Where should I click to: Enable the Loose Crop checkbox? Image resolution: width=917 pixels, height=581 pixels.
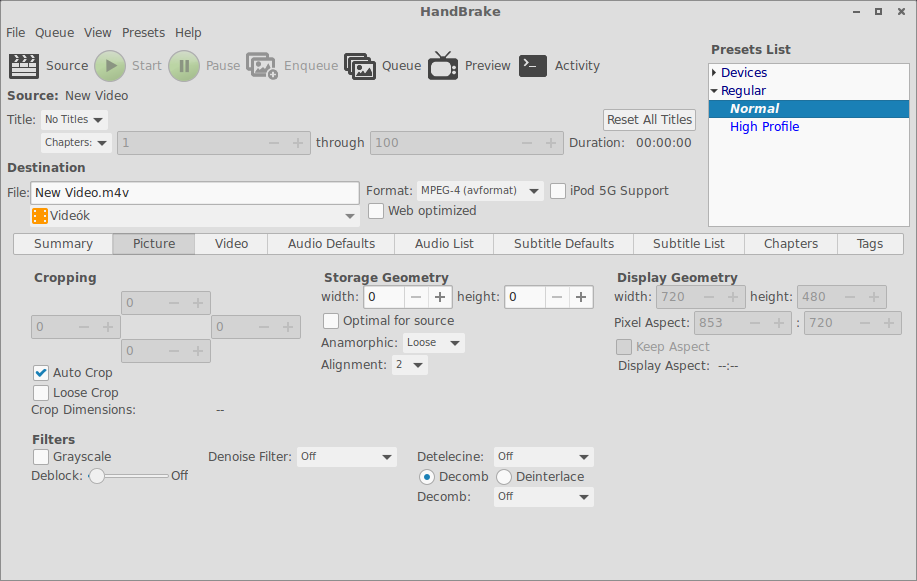pyautogui.click(x=41, y=393)
